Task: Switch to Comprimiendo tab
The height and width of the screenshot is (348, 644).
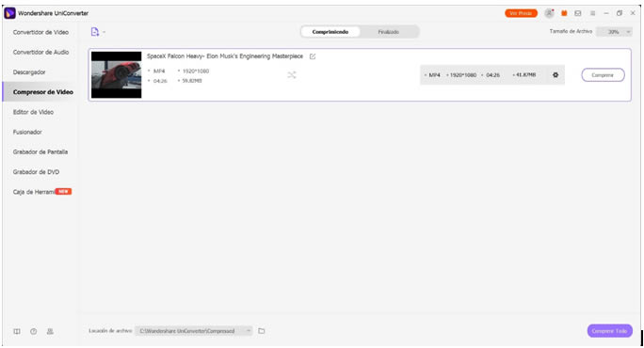Action: 330,32
